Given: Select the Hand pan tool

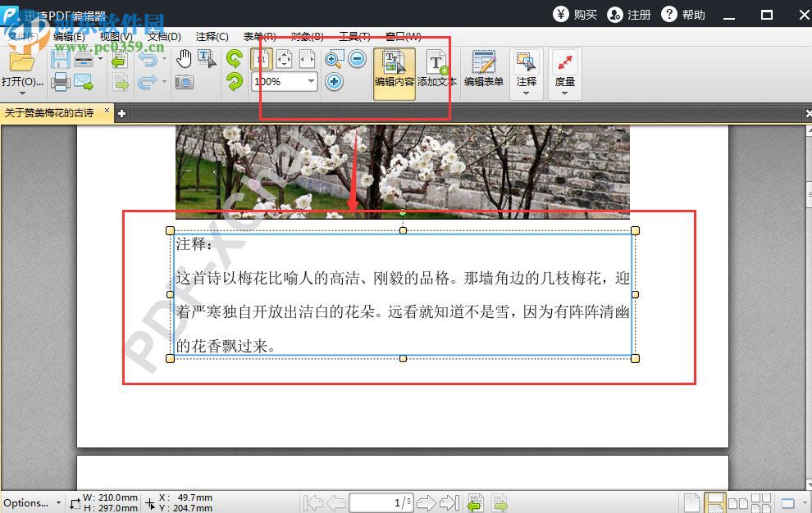Looking at the screenshot, I should [184, 57].
